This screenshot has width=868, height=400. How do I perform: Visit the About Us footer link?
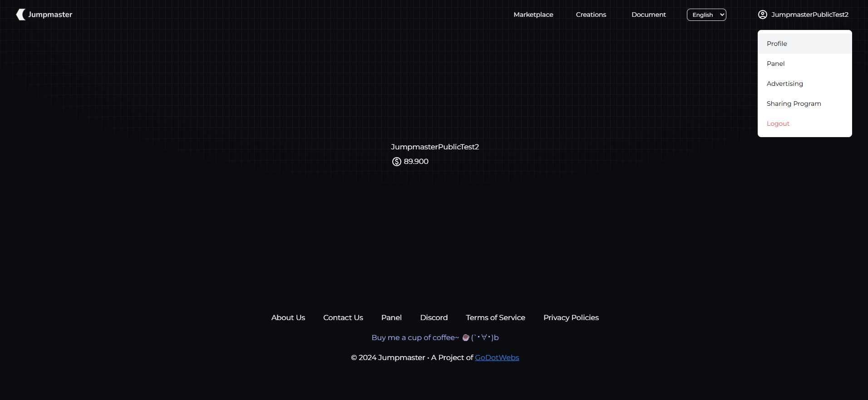pyautogui.click(x=288, y=317)
